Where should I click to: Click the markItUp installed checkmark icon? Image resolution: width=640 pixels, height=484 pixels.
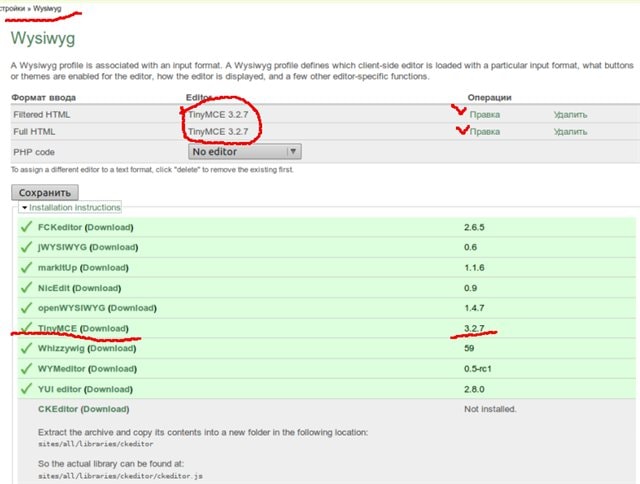(x=26, y=267)
